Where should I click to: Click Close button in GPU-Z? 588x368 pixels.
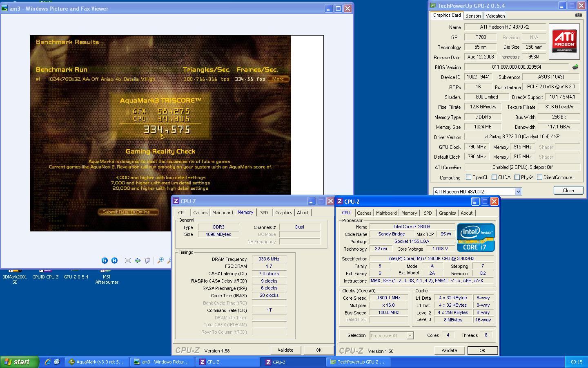[568, 191]
